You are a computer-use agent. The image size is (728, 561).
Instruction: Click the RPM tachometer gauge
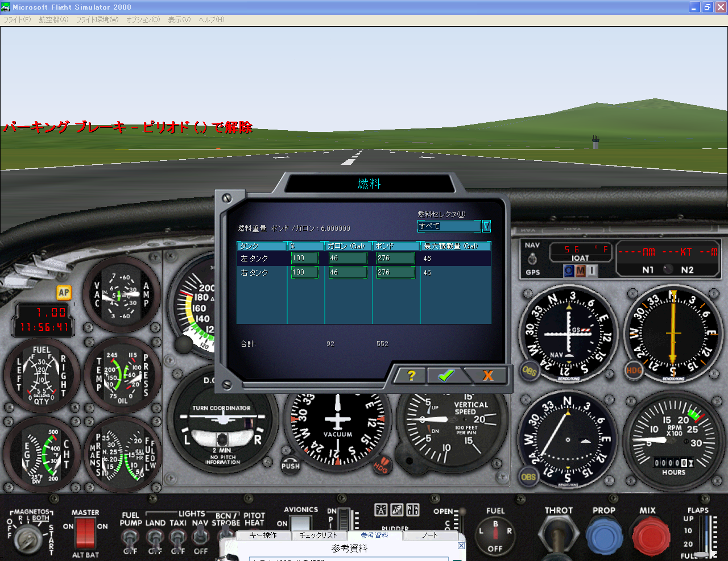pyautogui.click(x=673, y=440)
